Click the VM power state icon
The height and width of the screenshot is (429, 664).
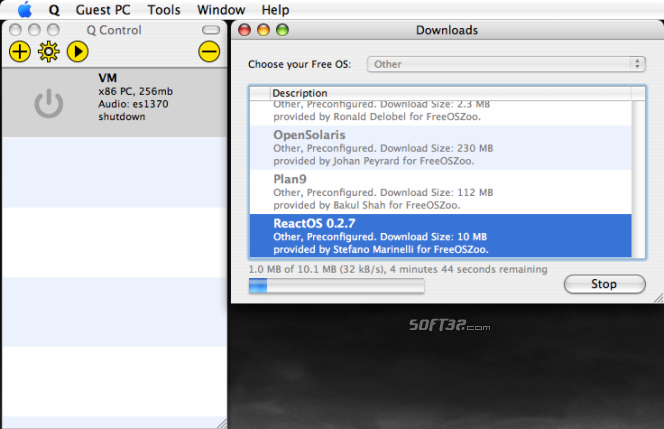point(49,103)
